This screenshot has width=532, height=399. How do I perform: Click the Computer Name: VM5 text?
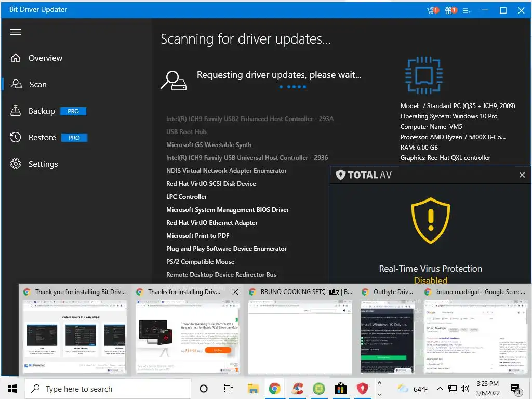click(431, 127)
